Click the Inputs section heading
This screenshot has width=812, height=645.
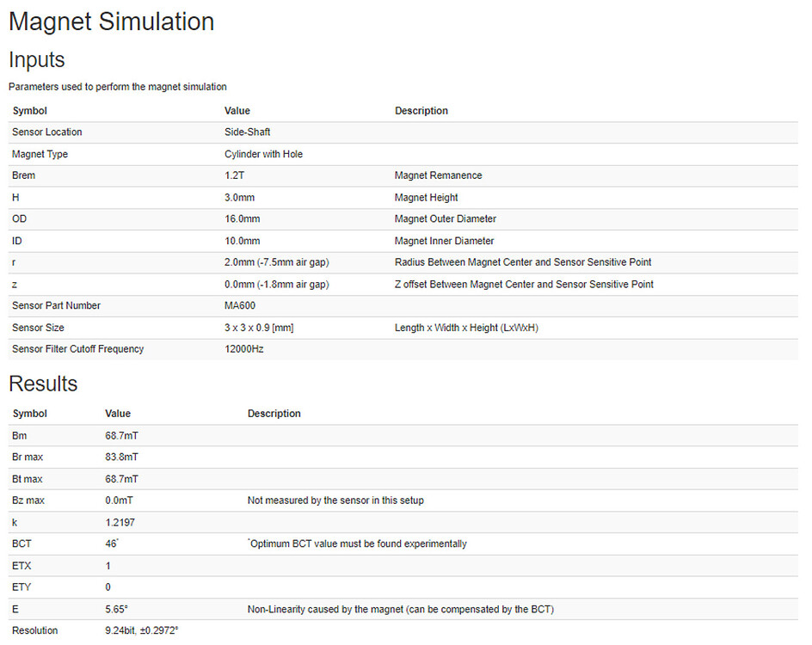(x=37, y=59)
